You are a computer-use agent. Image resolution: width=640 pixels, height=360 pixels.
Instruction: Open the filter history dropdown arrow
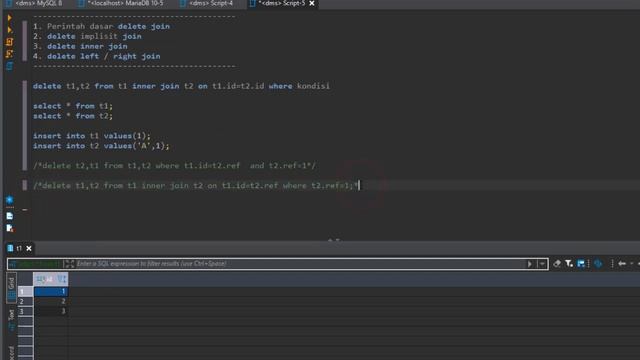[542, 264]
